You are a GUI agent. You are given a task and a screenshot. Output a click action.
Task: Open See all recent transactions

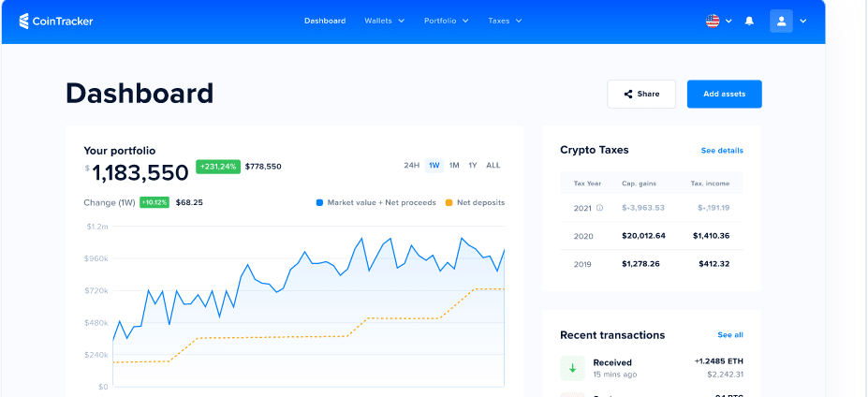coord(730,334)
